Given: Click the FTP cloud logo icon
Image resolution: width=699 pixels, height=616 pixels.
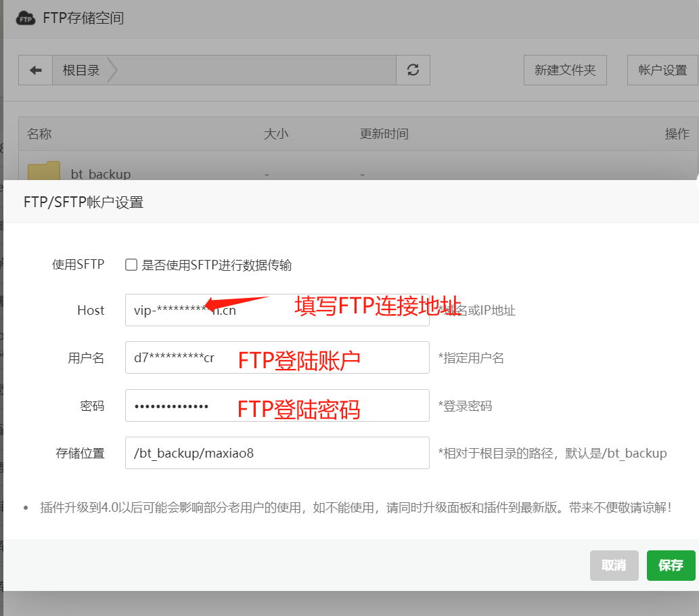Looking at the screenshot, I should [x=26, y=18].
